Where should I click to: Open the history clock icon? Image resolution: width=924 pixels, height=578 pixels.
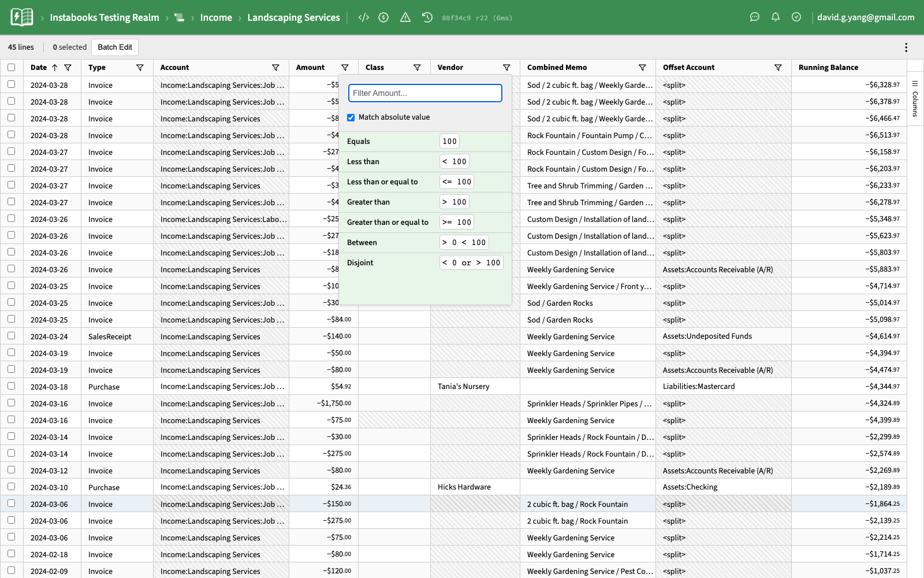[x=427, y=17]
